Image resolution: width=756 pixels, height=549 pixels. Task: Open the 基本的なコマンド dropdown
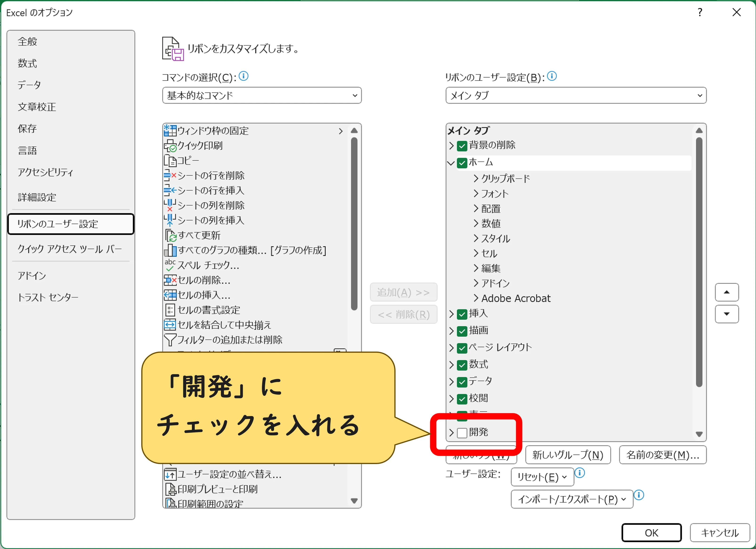tap(262, 96)
